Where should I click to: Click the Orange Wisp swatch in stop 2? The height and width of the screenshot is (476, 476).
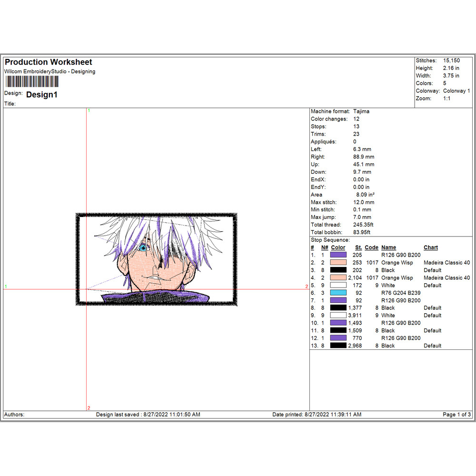point(338,263)
